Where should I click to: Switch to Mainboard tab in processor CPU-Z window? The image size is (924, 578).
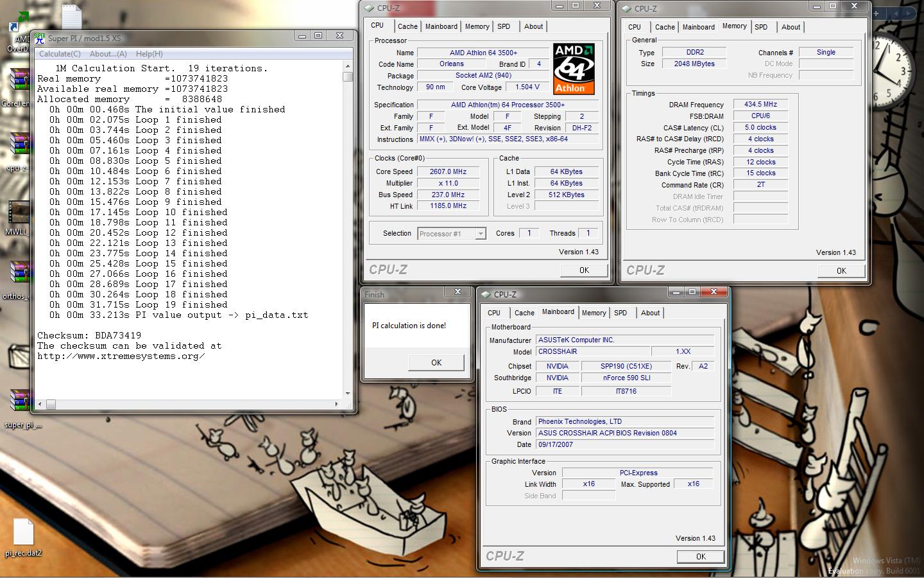point(441,26)
